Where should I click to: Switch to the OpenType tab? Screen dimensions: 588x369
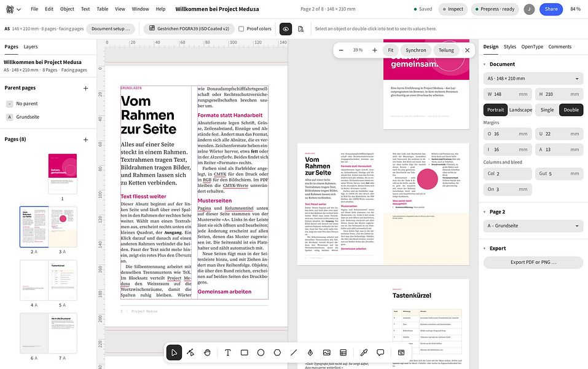[532, 47]
